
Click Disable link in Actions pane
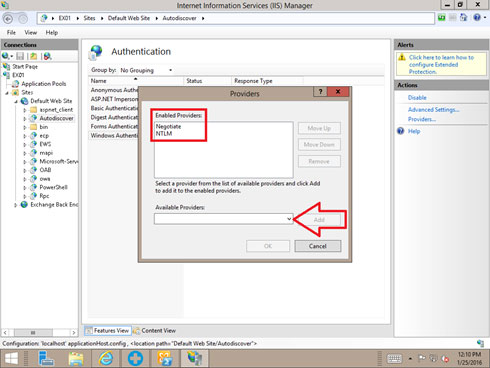[x=417, y=98]
